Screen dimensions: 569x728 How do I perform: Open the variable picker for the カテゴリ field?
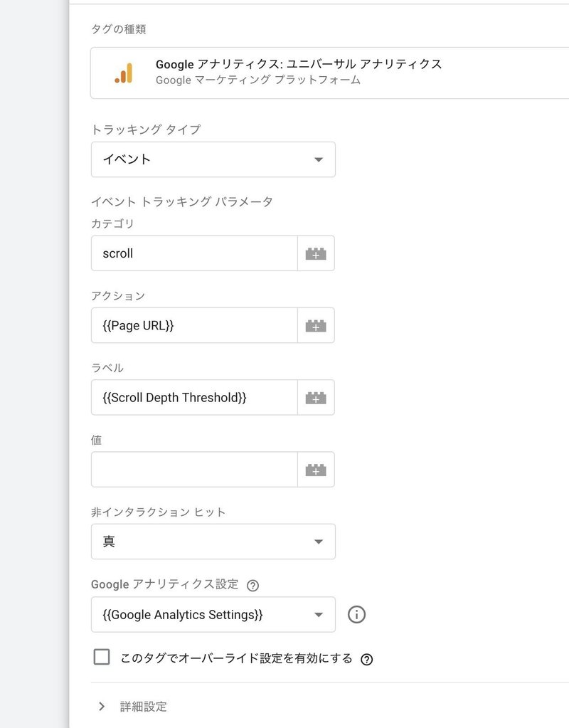(x=317, y=253)
